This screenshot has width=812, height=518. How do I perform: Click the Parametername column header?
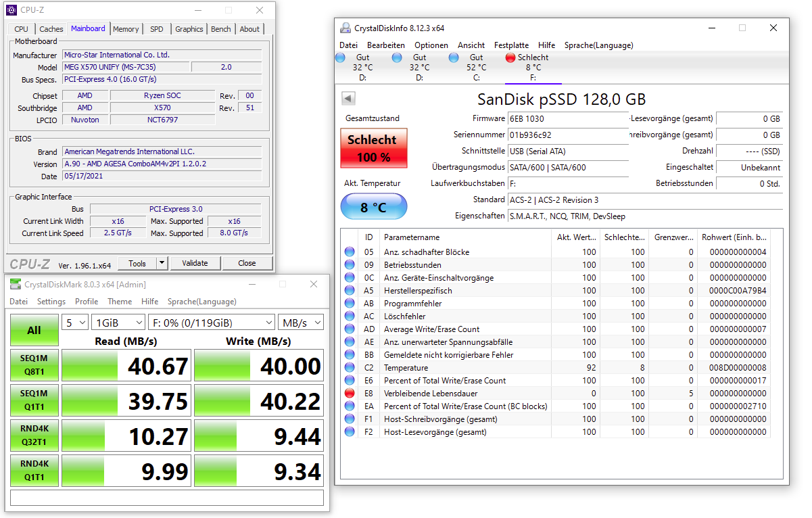click(466, 237)
